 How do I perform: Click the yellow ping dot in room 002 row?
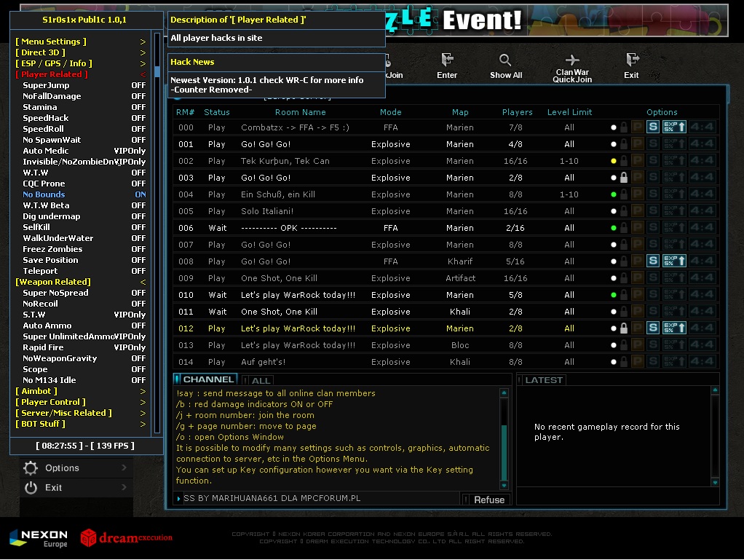click(614, 161)
